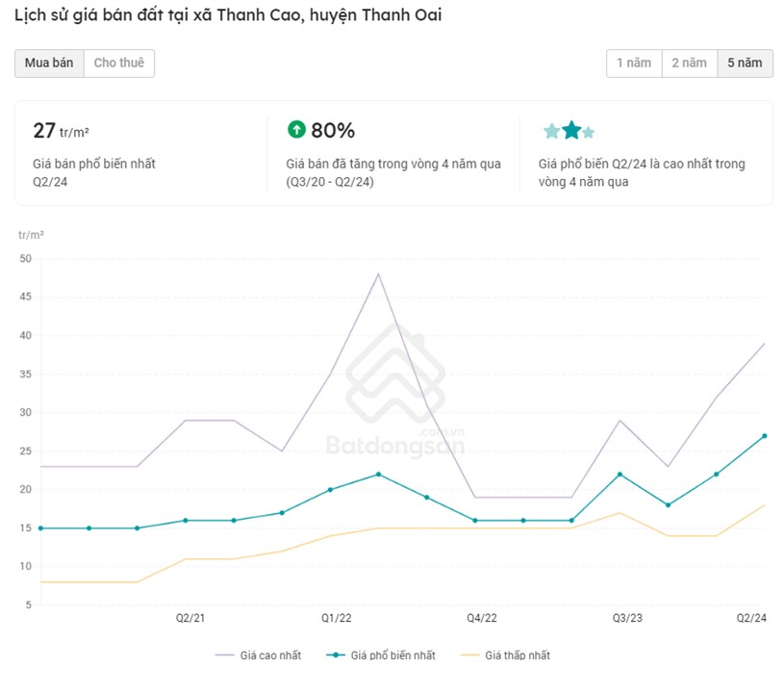
Task: Click the first teal data point on the left
Action: pos(40,528)
